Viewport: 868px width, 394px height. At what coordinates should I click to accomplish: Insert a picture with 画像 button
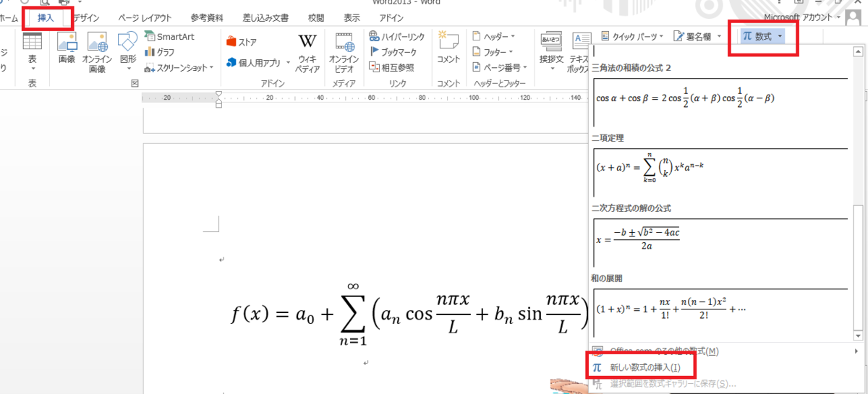tap(67, 49)
